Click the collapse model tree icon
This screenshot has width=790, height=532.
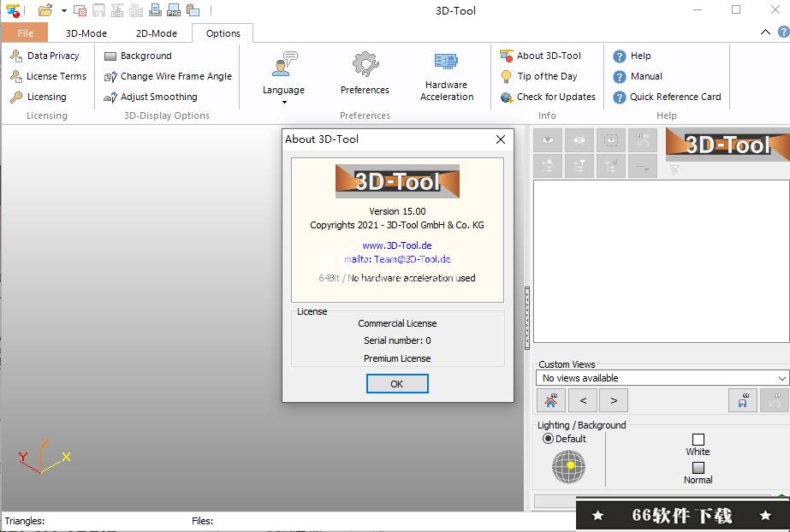[579, 166]
